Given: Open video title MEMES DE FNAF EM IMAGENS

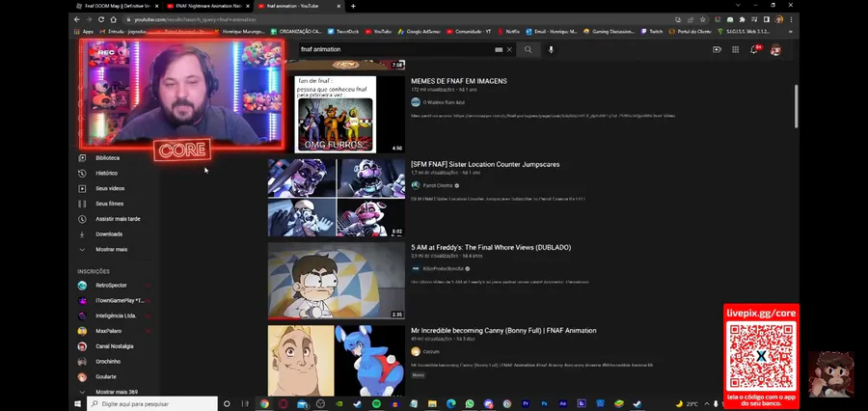Looking at the screenshot, I should pyautogui.click(x=458, y=81).
